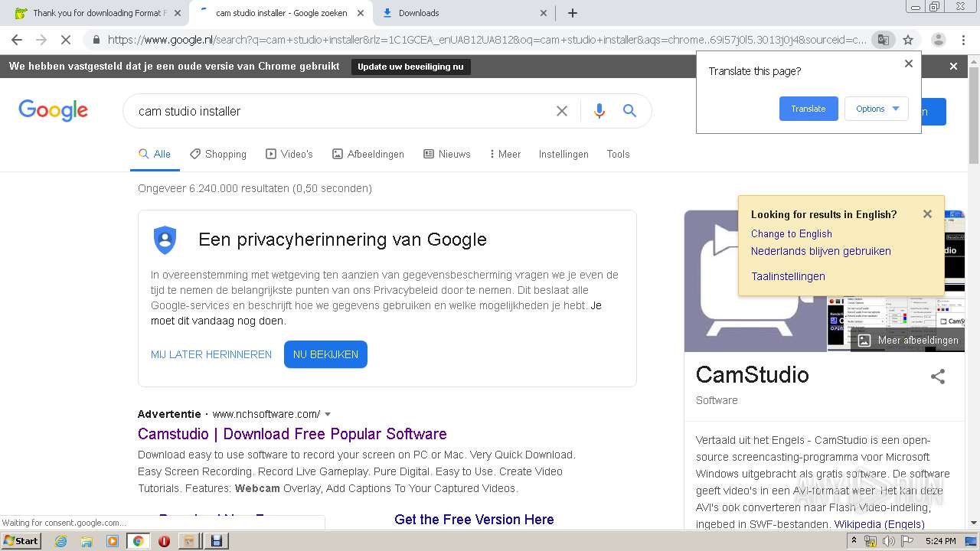980x551 pixels.
Task: Choose 'Nederlands blijven gebruiken'
Action: (x=821, y=251)
